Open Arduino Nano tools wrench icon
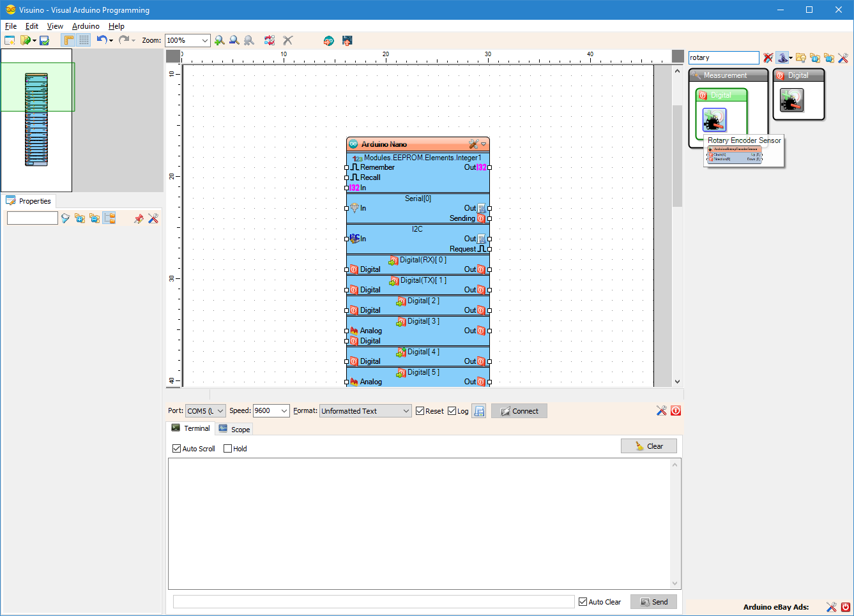 [473, 144]
